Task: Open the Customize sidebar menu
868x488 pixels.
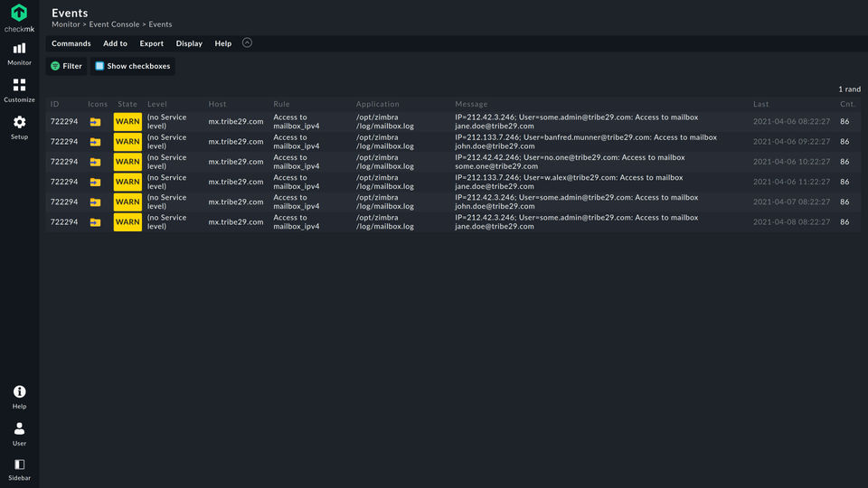Action: 19,90
